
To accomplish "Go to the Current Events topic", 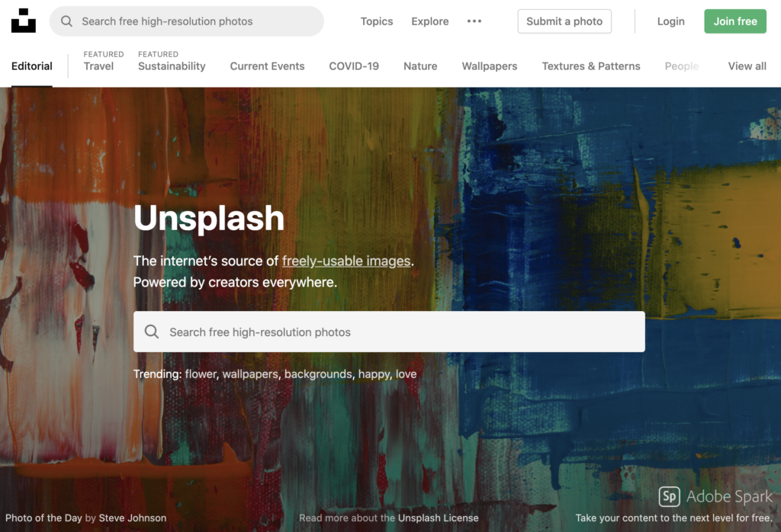I will pos(267,66).
